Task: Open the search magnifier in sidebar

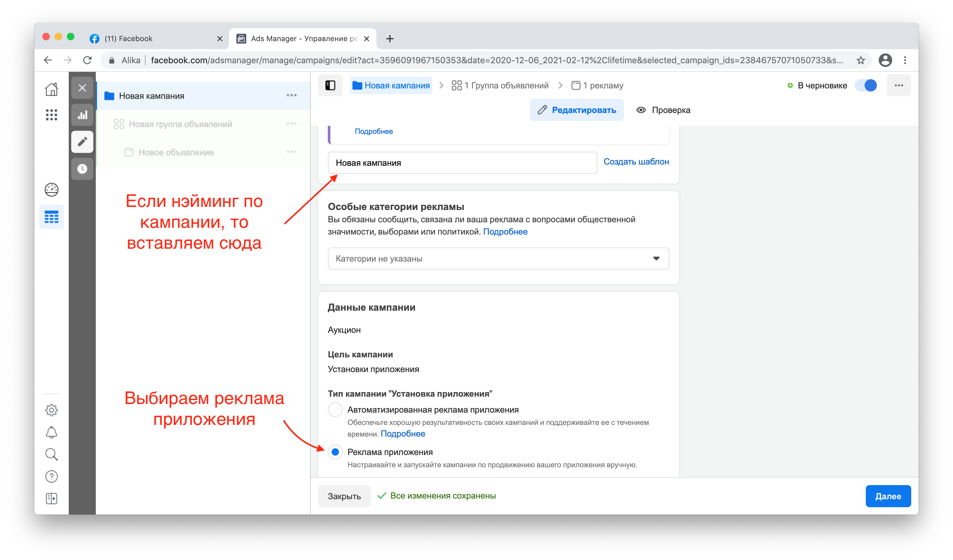Action: click(x=52, y=454)
